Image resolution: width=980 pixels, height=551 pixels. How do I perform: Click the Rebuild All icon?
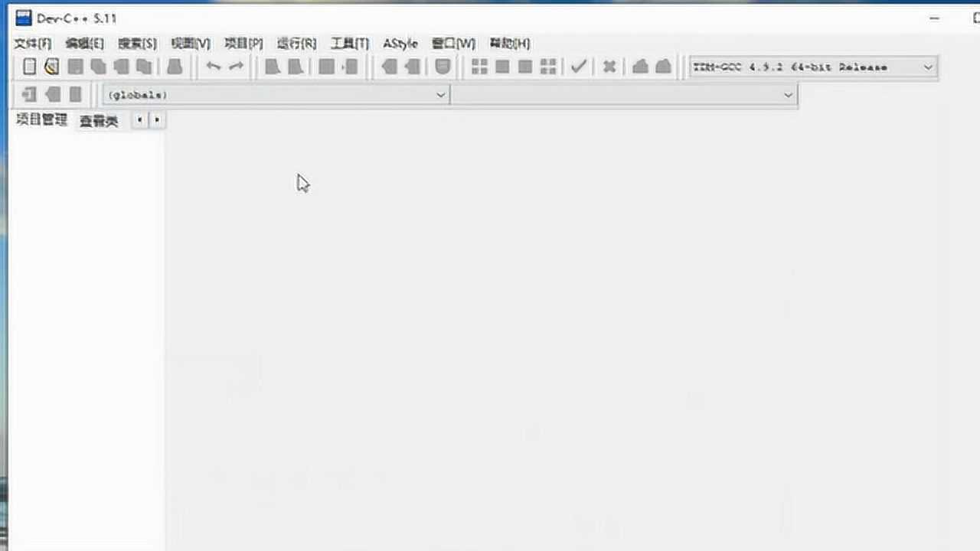pos(548,67)
